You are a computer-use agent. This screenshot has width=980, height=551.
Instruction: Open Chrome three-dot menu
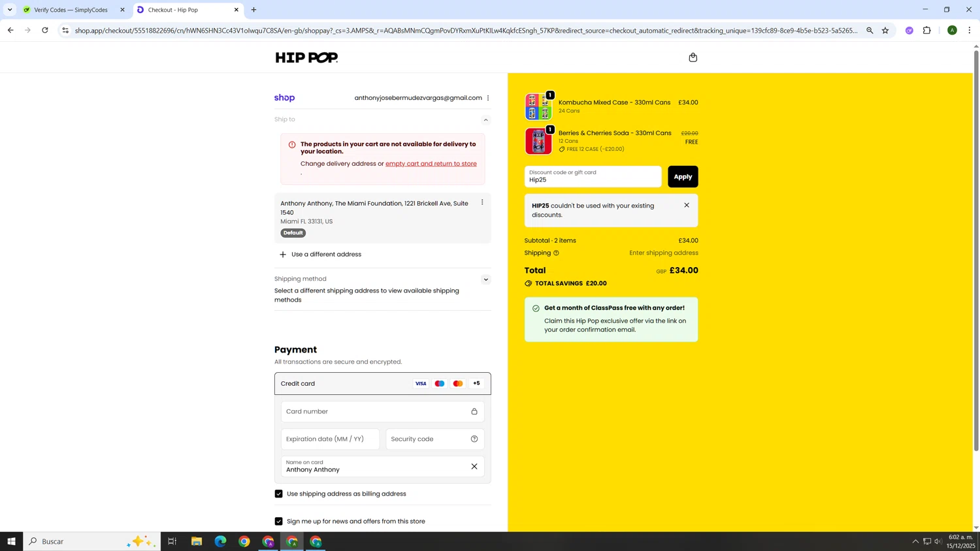click(x=970, y=30)
